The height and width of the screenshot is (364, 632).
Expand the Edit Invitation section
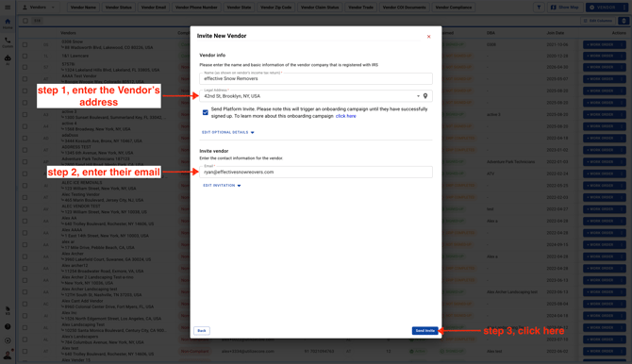pyautogui.click(x=222, y=186)
